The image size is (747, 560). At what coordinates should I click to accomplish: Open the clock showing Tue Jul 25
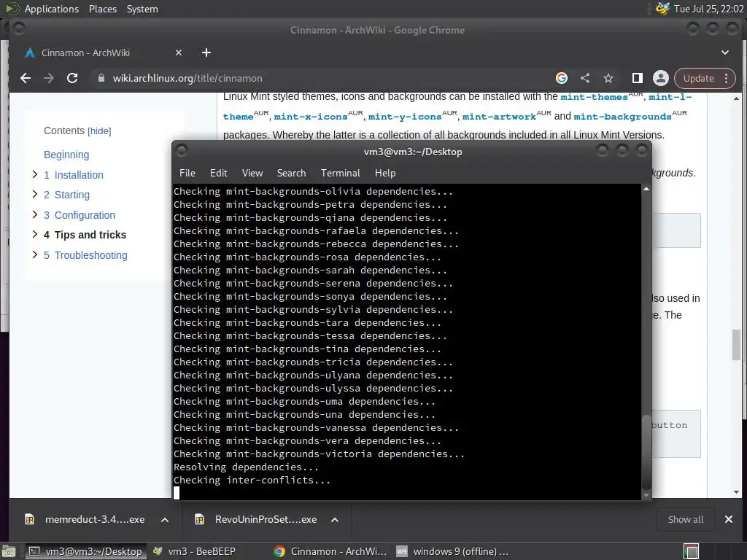pyautogui.click(x=708, y=9)
